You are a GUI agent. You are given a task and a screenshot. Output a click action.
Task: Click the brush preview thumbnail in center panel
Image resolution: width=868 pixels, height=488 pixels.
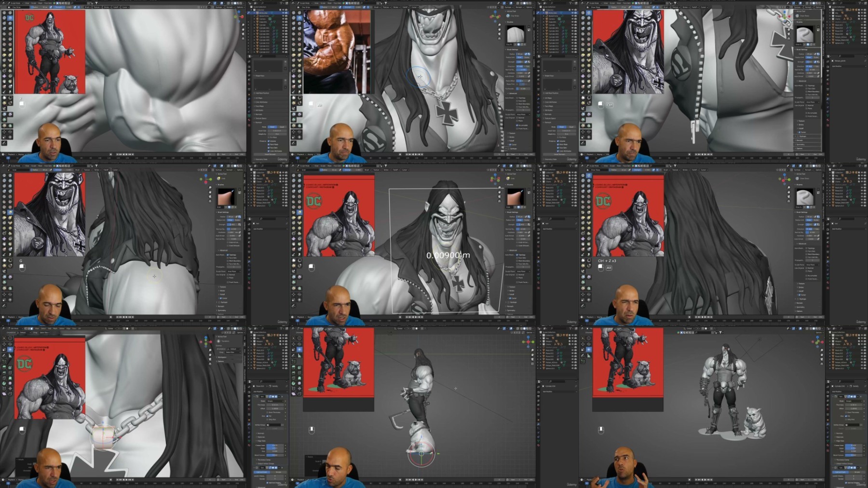point(516,197)
